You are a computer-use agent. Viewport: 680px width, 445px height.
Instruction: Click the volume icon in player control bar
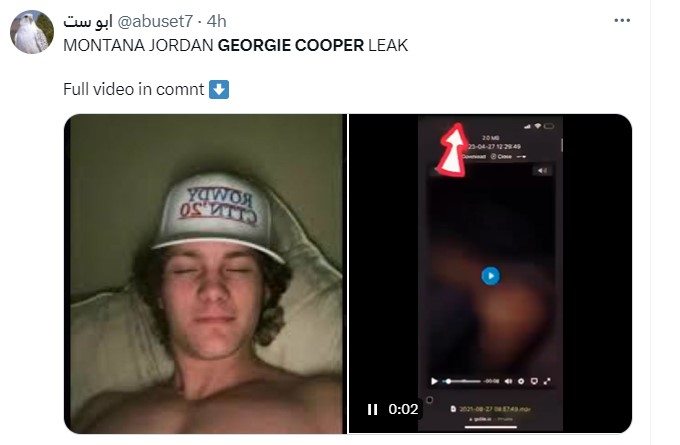click(508, 381)
